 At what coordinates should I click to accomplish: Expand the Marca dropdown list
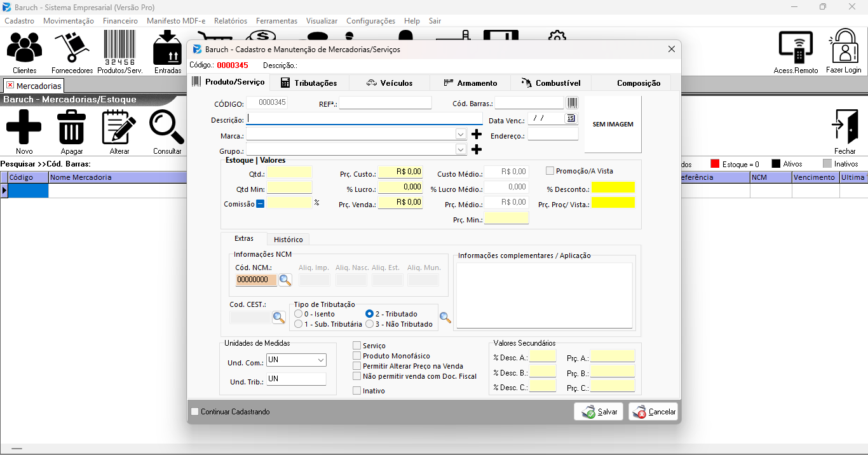click(461, 134)
